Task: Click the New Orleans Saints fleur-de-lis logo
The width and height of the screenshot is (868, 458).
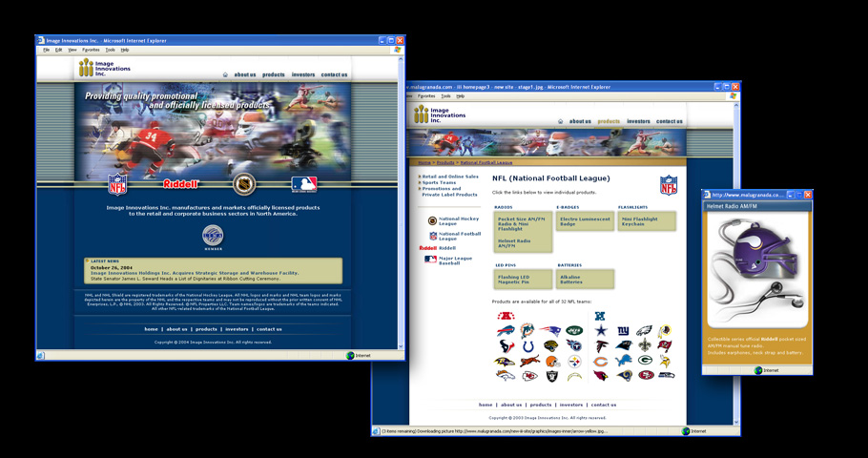Action: tap(645, 345)
